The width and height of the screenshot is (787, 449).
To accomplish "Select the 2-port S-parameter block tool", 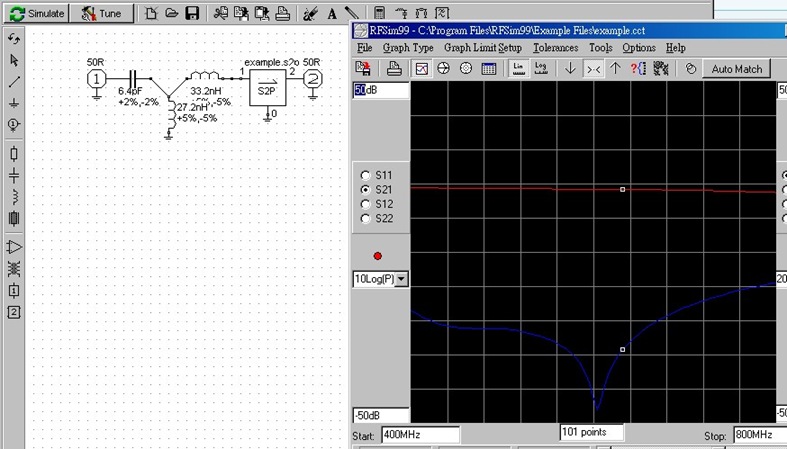I will tap(14, 312).
